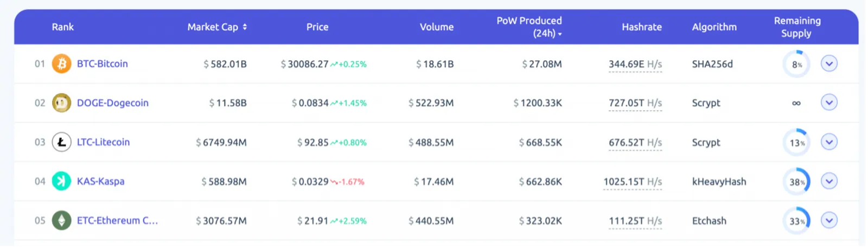
Task: Sort by PoW Produced (24h) column
Action: 529,27
